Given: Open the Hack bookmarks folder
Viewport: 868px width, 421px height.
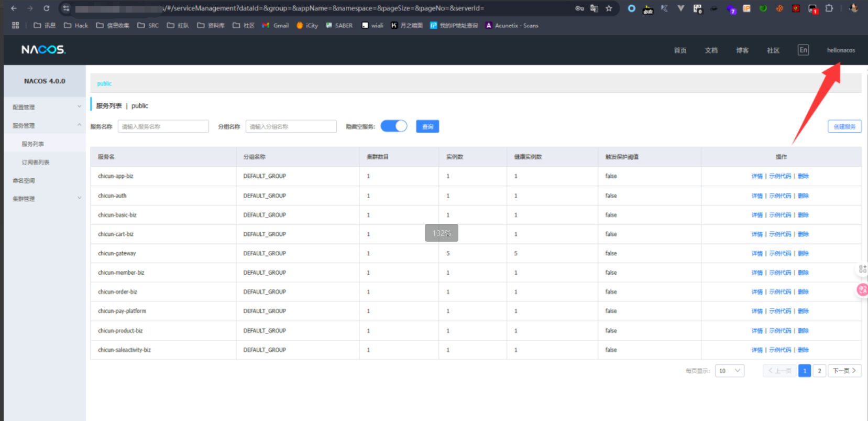Looking at the screenshot, I should click(x=76, y=25).
